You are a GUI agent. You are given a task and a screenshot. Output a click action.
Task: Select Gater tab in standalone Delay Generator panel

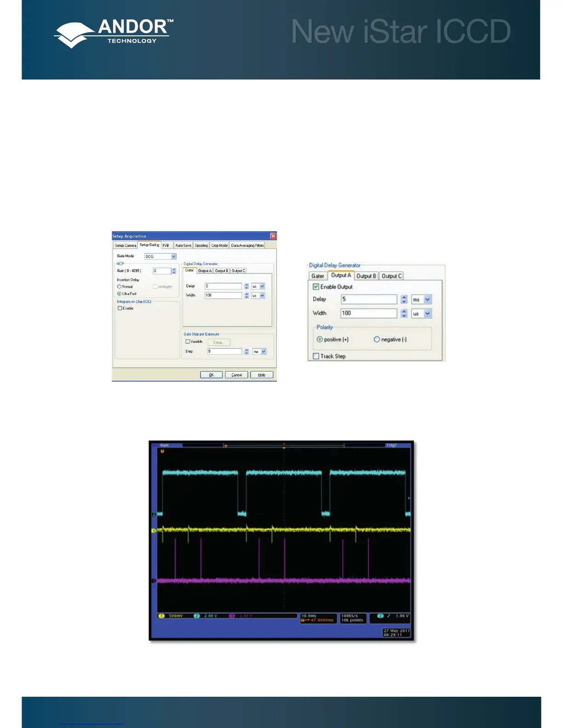(318, 276)
